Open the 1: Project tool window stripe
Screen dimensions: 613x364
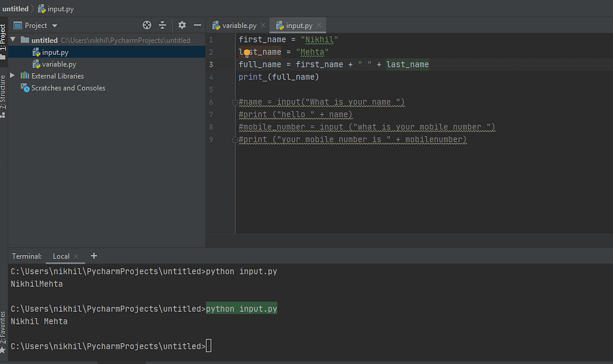click(x=3, y=41)
